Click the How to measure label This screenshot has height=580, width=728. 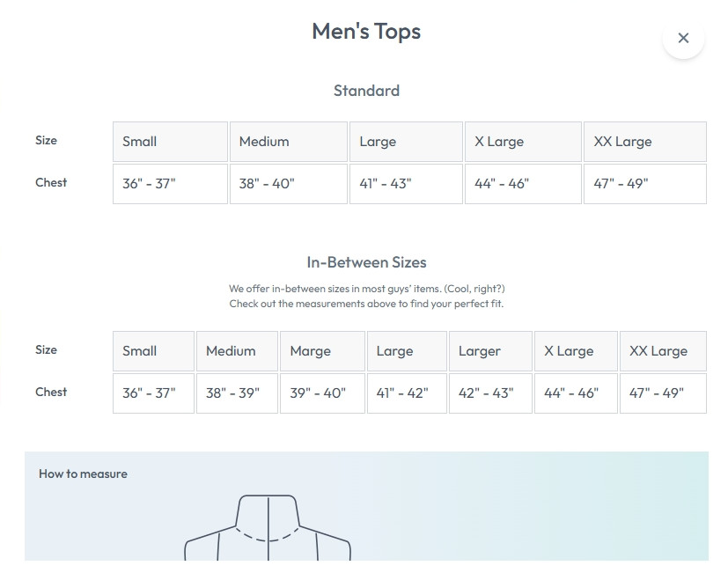coord(83,474)
